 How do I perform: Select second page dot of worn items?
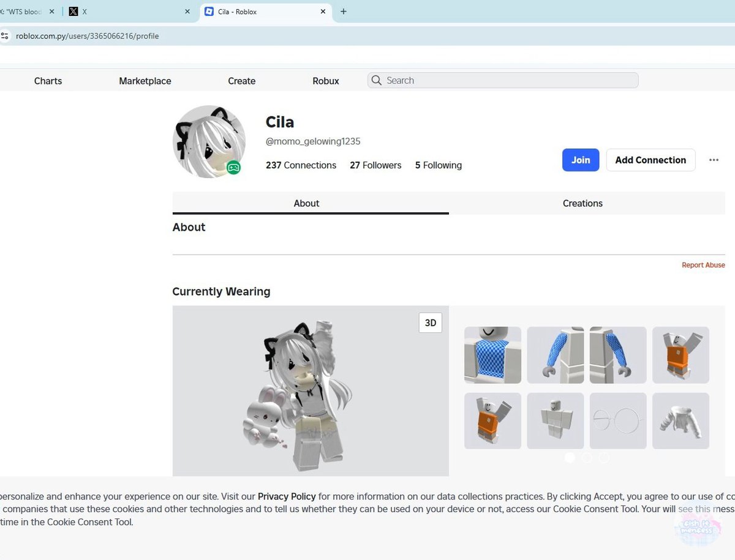(x=587, y=457)
